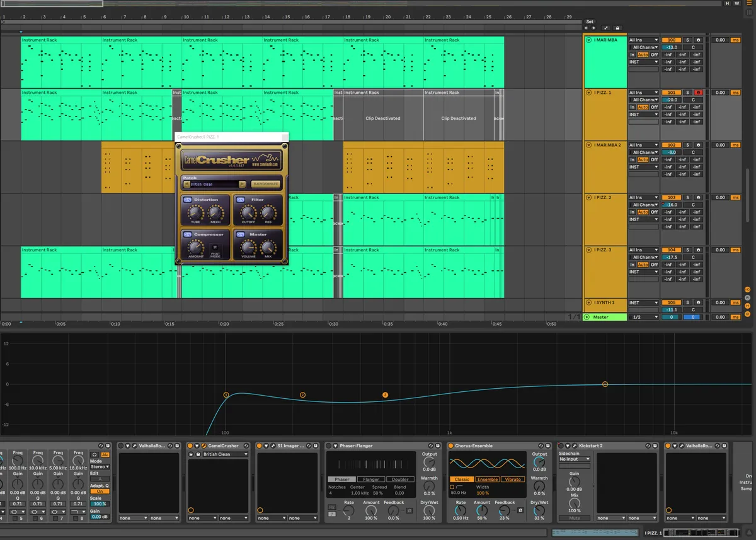Image resolution: width=756 pixels, height=540 pixels.
Task: Click the Chorus-Ensemble feedback invert icon
Action: 520,510
